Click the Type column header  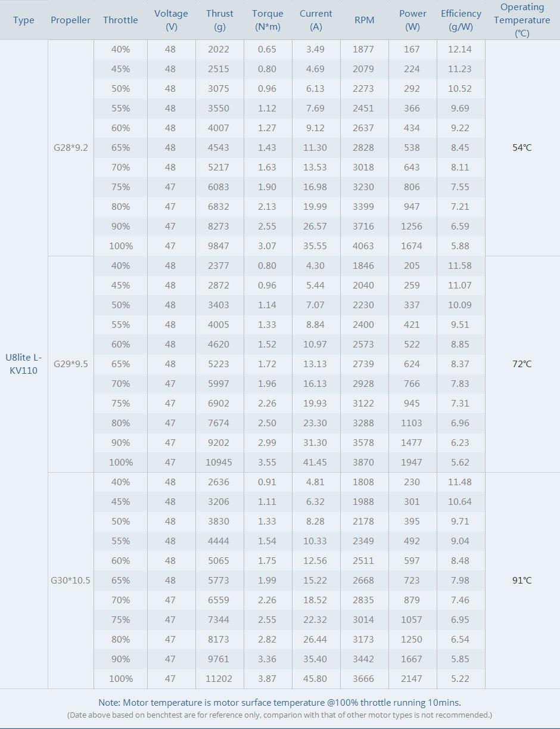(x=24, y=20)
